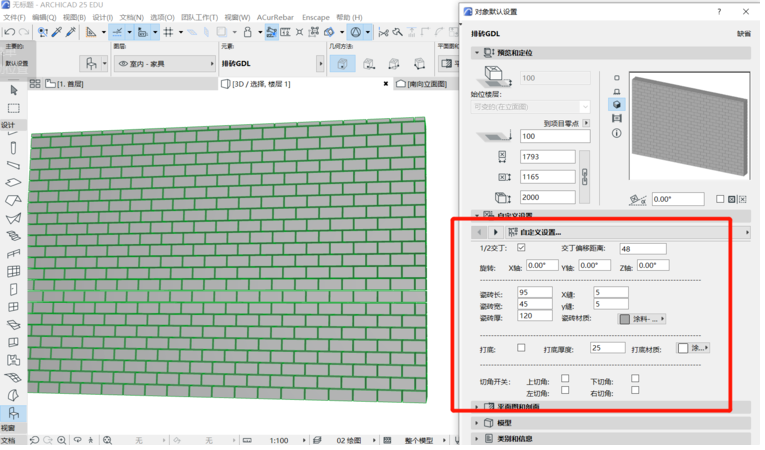The width and height of the screenshot is (765, 450).
Task: Expand the 类别和信息 section
Action: point(477,439)
